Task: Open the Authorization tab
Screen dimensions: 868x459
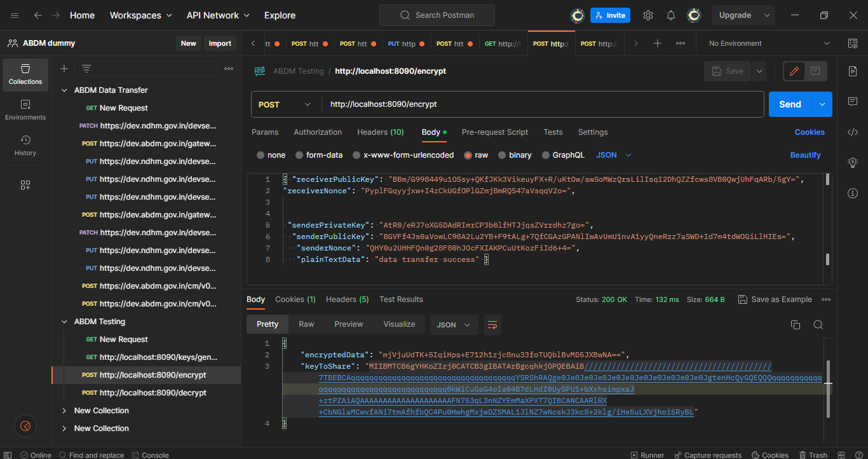Action: pos(318,132)
